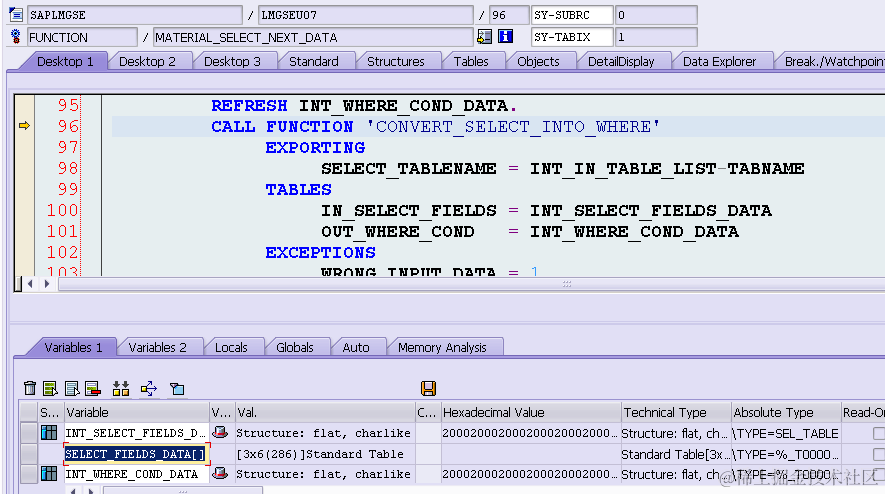Click the line number field showing 96

coord(509,15)
